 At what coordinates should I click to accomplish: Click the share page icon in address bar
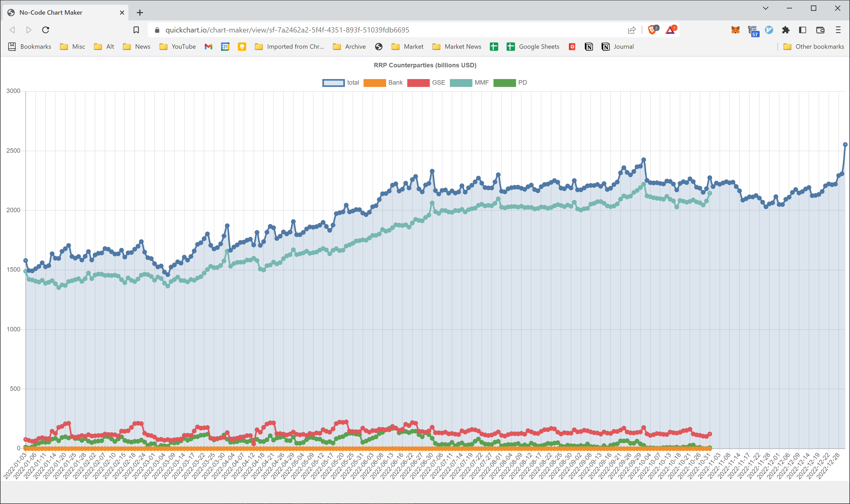coord(631,30)
